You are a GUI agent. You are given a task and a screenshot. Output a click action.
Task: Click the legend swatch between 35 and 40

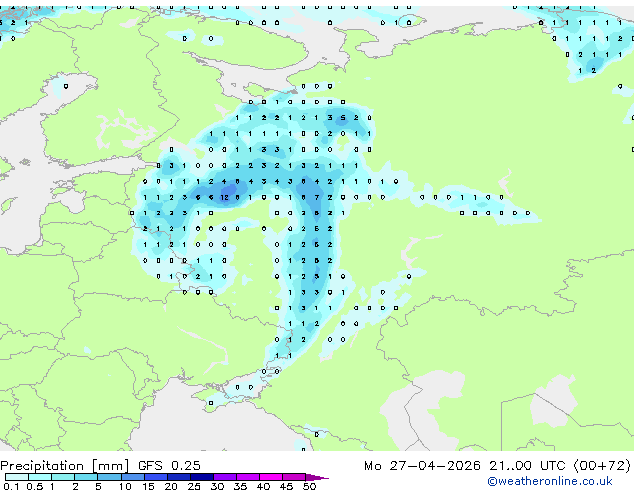pyautogui.click(x=248, y=477)
